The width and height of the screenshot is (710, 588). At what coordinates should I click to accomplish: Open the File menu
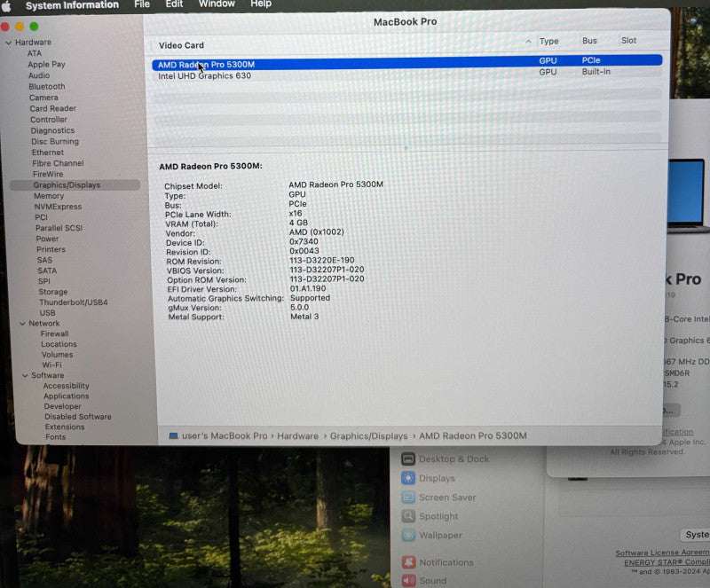click(142, 4)
